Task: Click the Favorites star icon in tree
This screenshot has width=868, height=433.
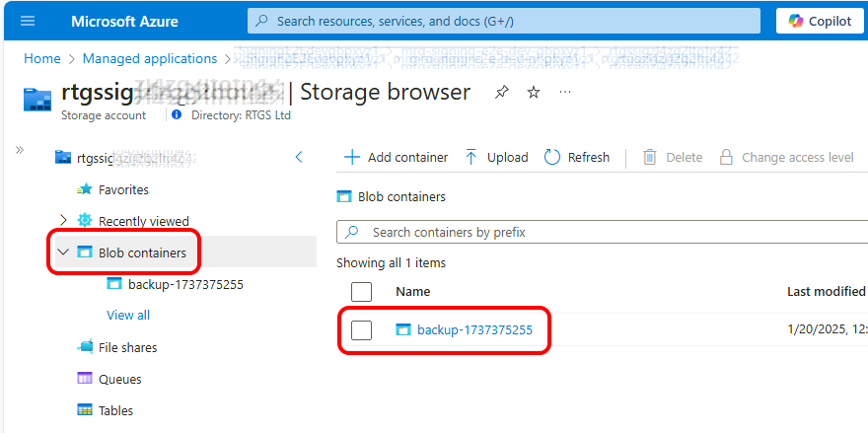Action: coord(85,189)
